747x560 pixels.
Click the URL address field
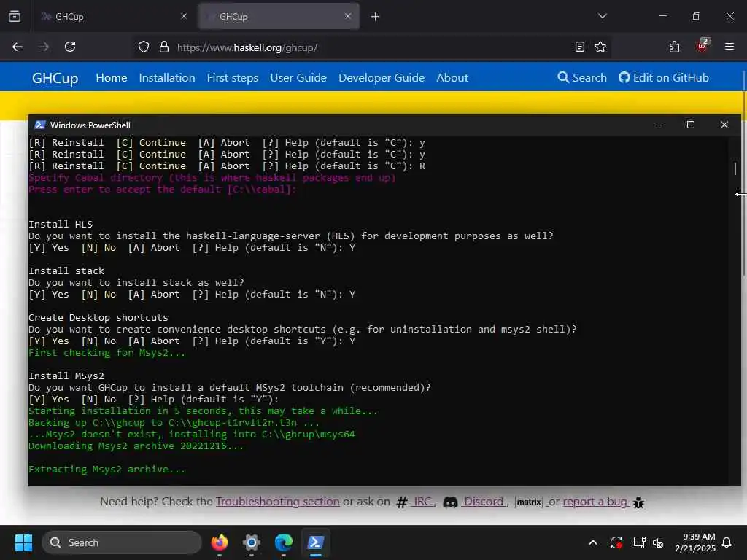click(371, 47)
